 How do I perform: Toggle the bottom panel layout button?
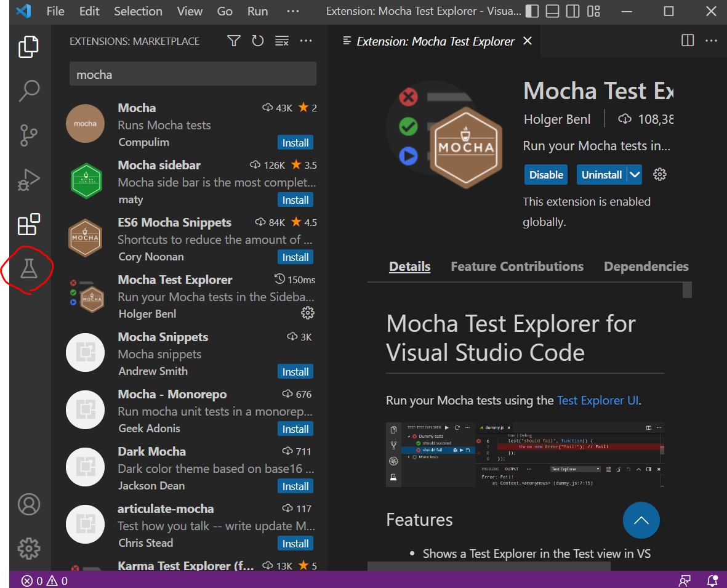click(552, 11)
